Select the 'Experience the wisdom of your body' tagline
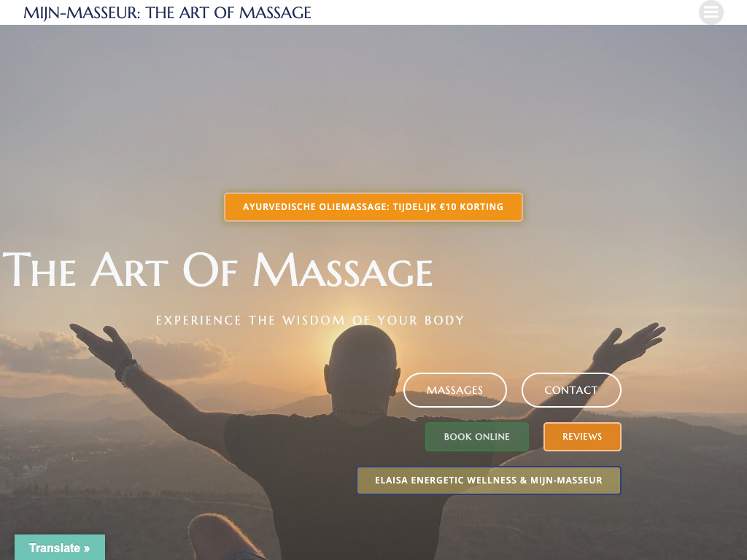Image resolution: width=747 pixels, height=560 pixels. tap(310, 320)
